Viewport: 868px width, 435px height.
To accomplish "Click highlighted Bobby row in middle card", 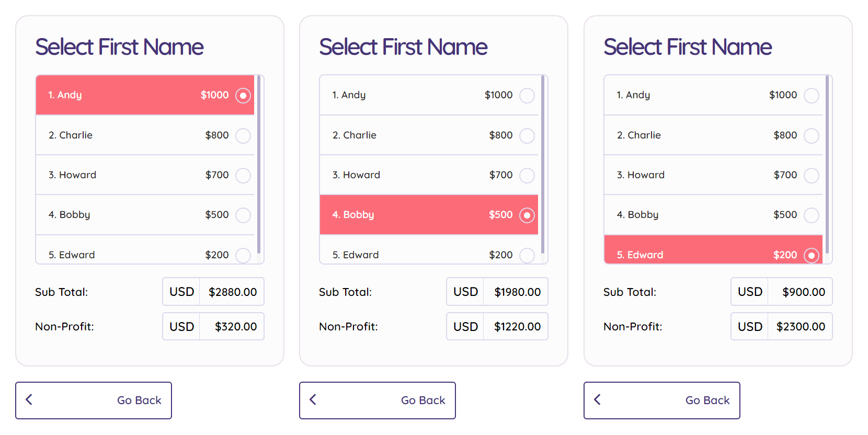I will [429, 215].
